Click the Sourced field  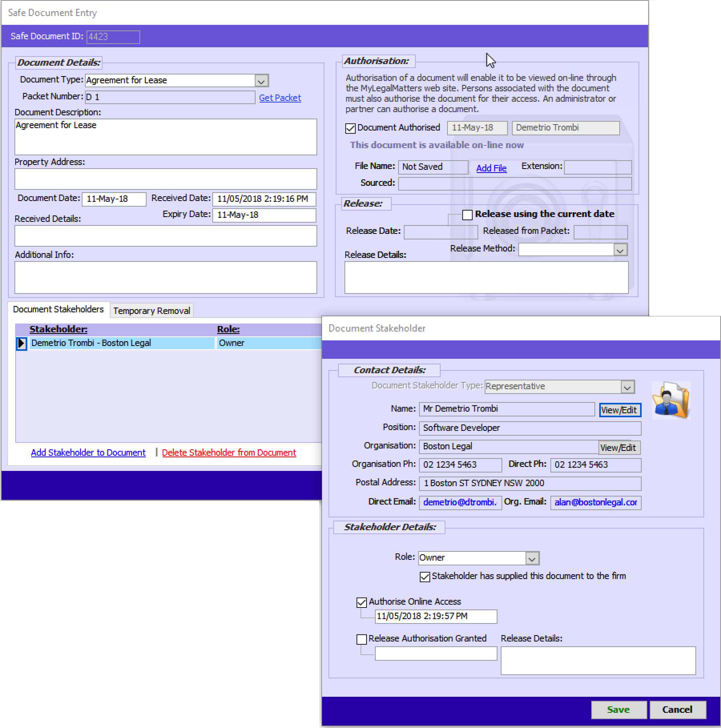coord(515,184)
